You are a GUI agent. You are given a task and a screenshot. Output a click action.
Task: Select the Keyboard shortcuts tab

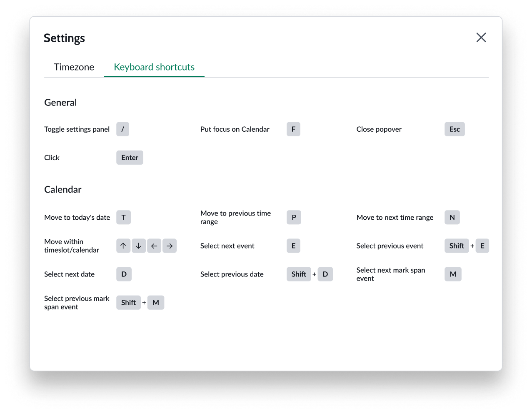pos(154,67)
